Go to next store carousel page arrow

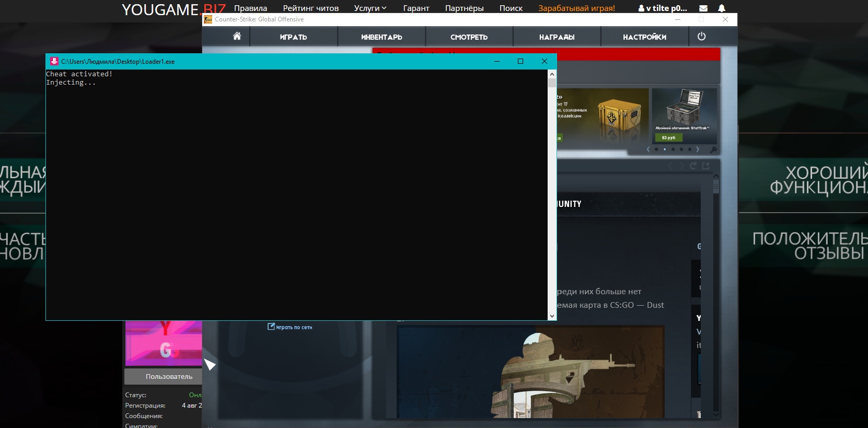pyautogui.click(x=698, y=149)
